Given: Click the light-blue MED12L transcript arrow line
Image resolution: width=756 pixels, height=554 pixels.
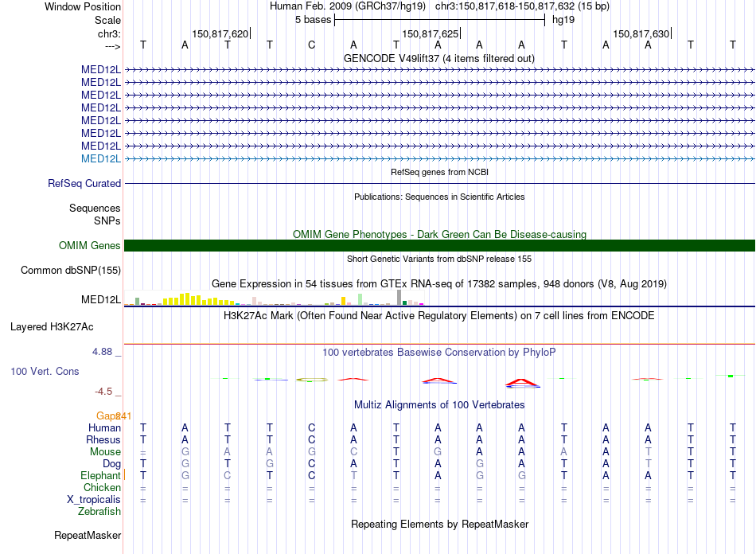Looking at the screenshot, I should pos(439,158).
